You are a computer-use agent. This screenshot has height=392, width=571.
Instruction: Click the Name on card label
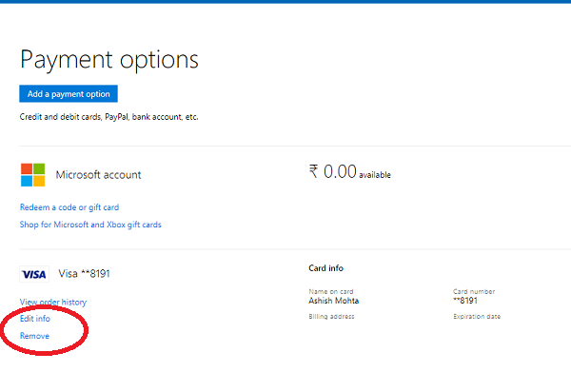coord(331,291)
